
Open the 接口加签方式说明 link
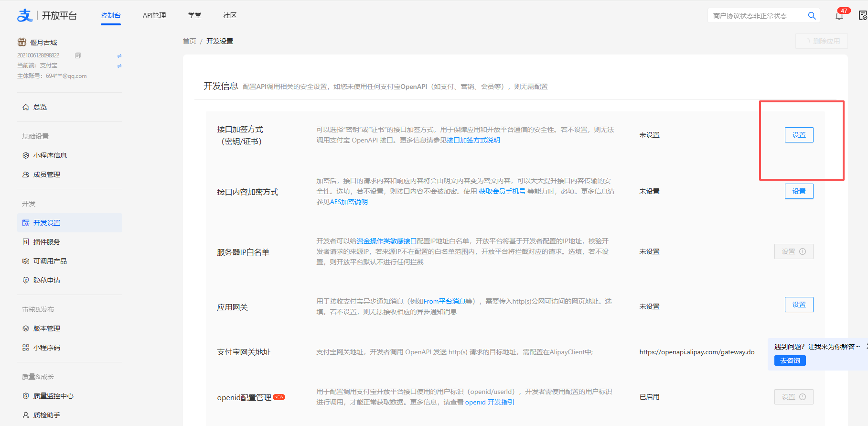(473, 140)
